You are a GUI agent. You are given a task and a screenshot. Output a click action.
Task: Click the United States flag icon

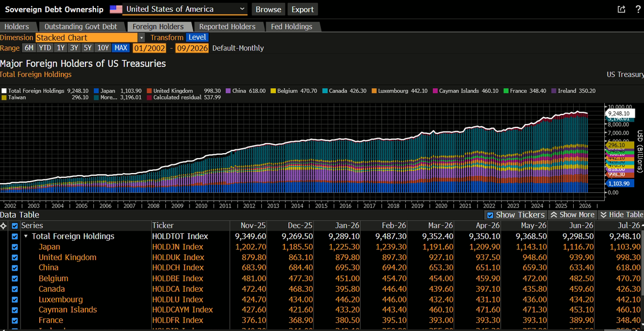click(116, 9)
